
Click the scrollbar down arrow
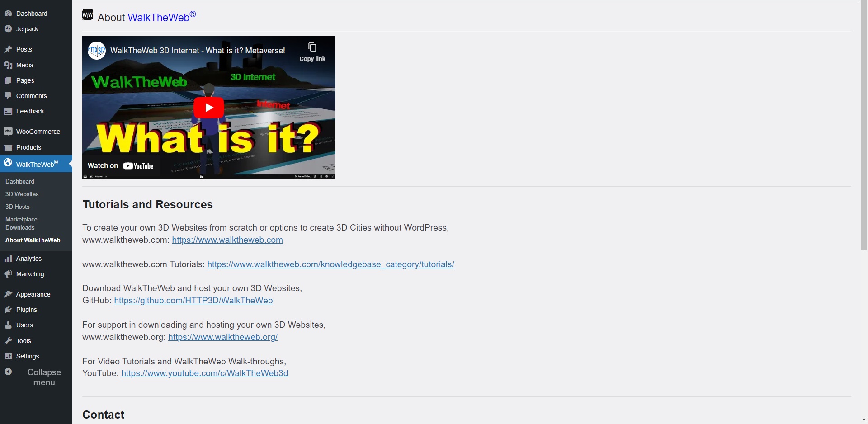coord(864,420)
